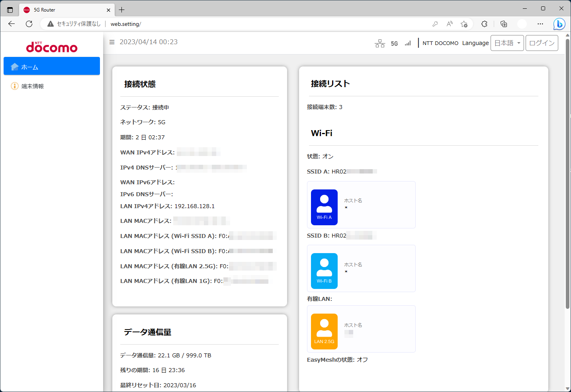Click the 接続状態 card heading
The height and width of the screenshot is (392, 571).
coord(140,84)
